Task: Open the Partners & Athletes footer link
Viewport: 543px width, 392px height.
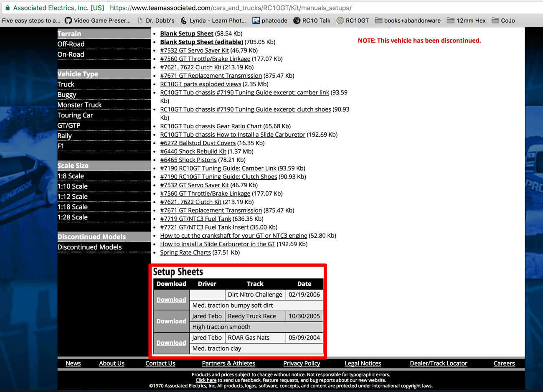Action: (x=228, y=364)
